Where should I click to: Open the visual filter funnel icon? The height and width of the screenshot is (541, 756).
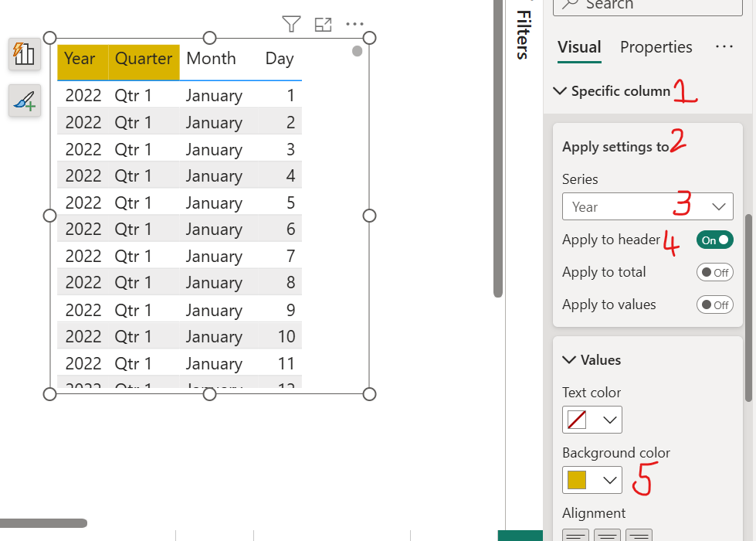pos(291,24)
